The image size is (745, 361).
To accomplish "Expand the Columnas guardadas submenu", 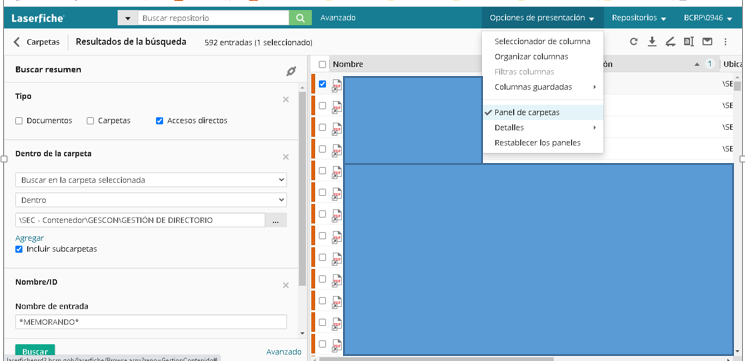I will (543, 87).
